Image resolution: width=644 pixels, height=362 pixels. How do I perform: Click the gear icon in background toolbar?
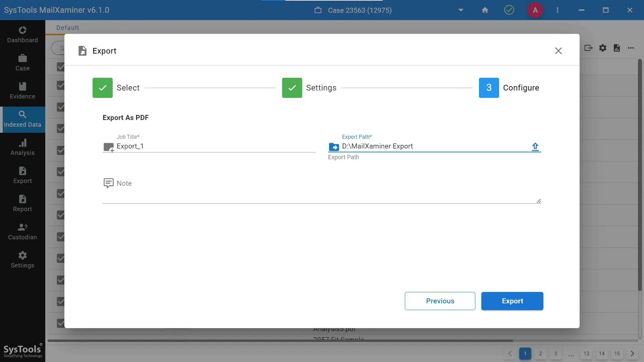click(x=603, y=48)
